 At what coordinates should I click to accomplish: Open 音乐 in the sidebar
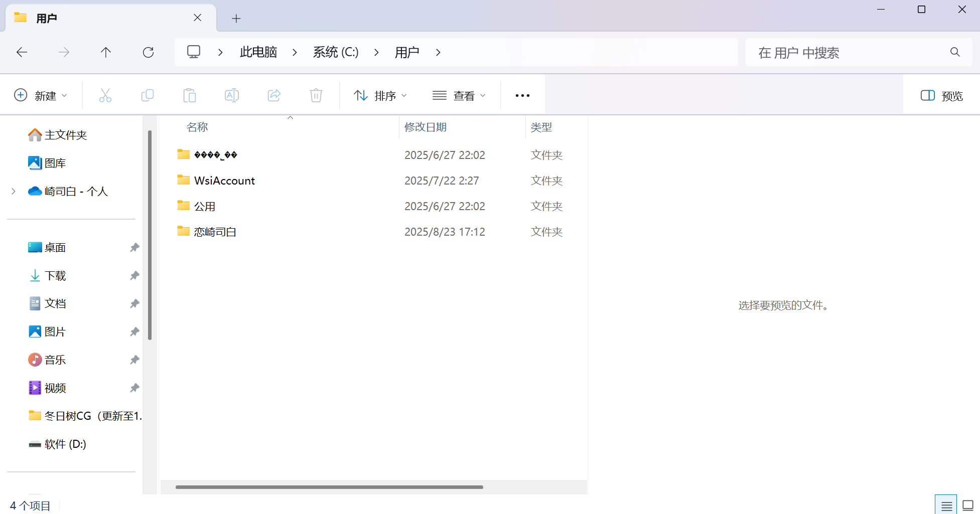click(x=47, y=360)
